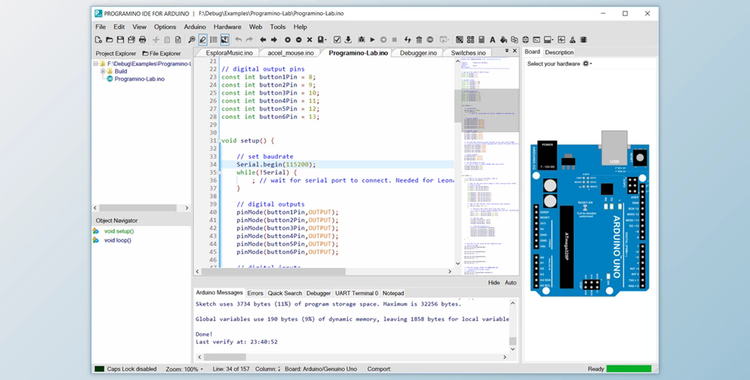Open the bookmark list dropdown arrow icon

327,40
